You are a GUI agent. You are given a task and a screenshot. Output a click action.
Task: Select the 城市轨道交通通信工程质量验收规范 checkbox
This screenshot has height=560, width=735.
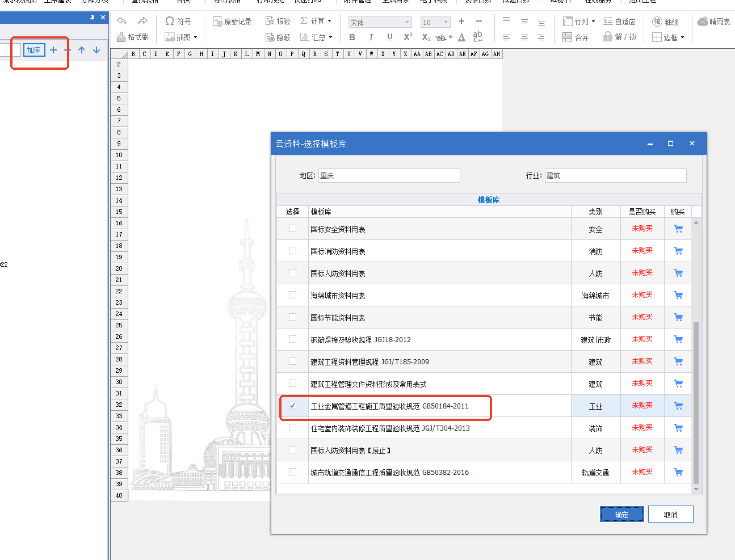tap(292, 472)
